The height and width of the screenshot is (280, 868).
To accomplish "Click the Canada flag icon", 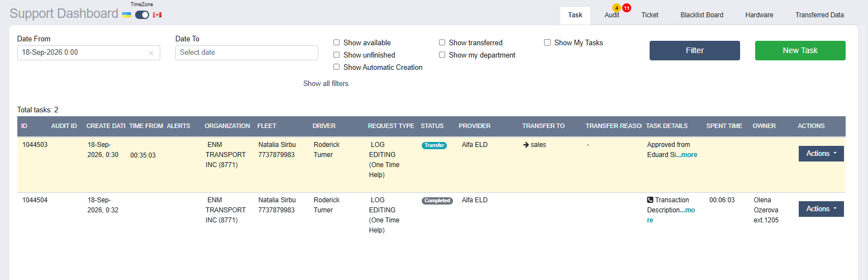I will [x=157, y=15].
